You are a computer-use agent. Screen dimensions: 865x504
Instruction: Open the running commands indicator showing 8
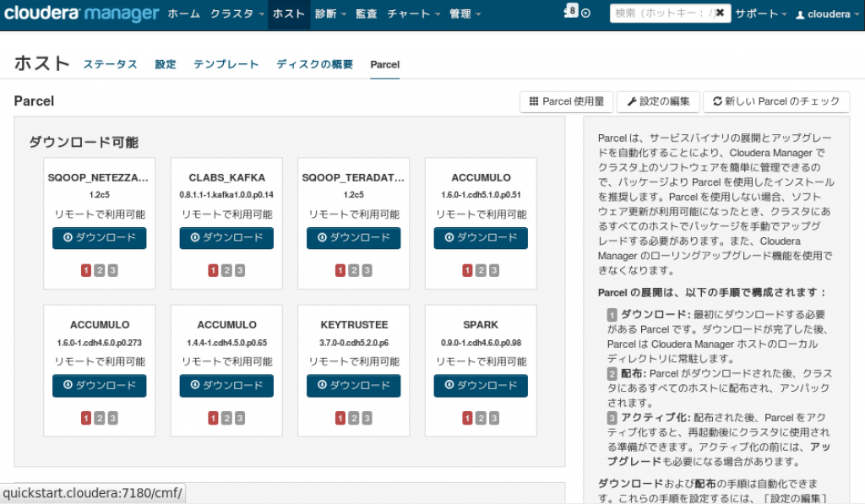(570, 11)
